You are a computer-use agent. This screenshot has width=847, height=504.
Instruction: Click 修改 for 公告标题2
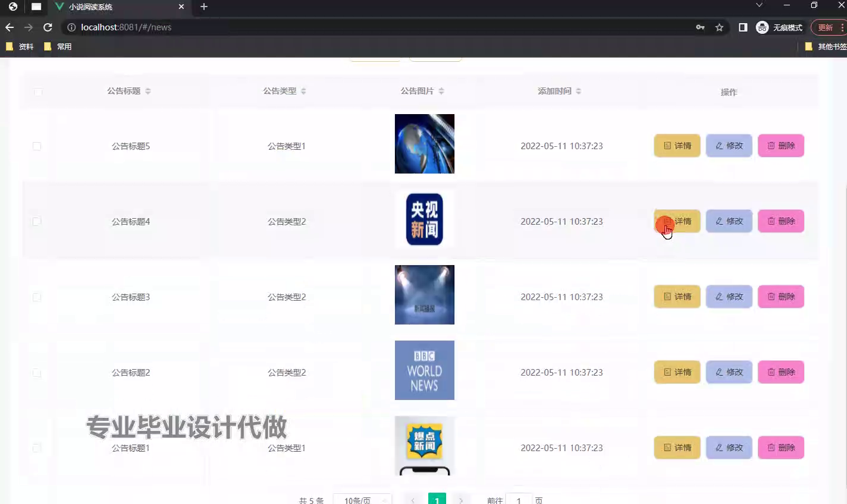click(x=729, y=372)
